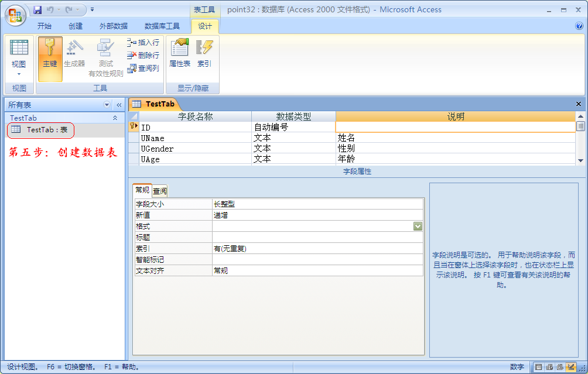Click the 新值 value 递增
The height and width of the screenshot is (374, 588).
click(x=317, y=215)
